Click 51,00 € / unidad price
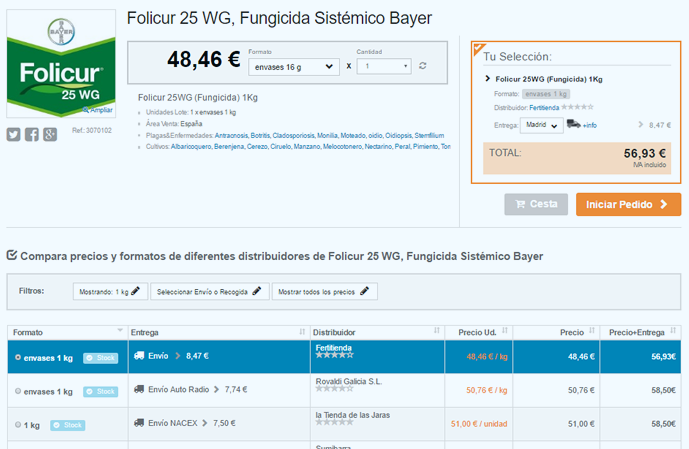 point(479,424)
